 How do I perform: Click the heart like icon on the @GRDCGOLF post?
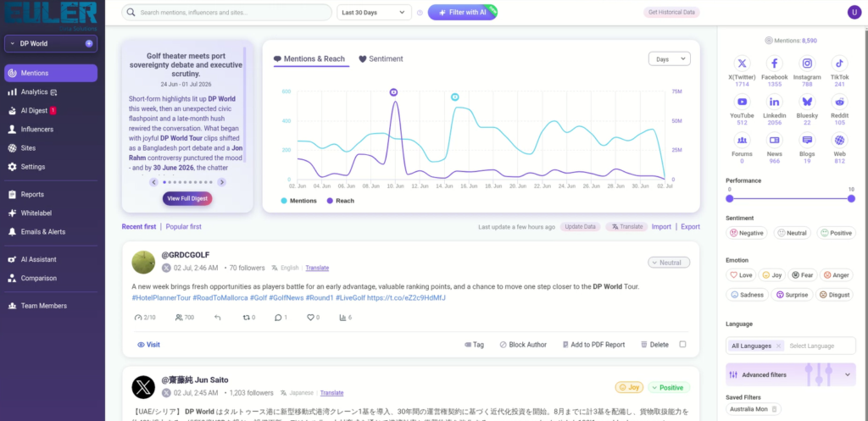310,318
